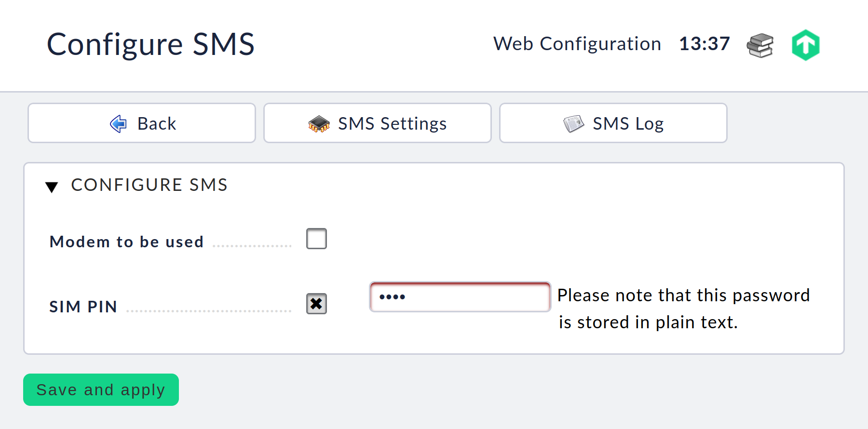This screenshot has height=429, width=868.
Task: Switch to SMS Settings
Action: tap(377, 123)
